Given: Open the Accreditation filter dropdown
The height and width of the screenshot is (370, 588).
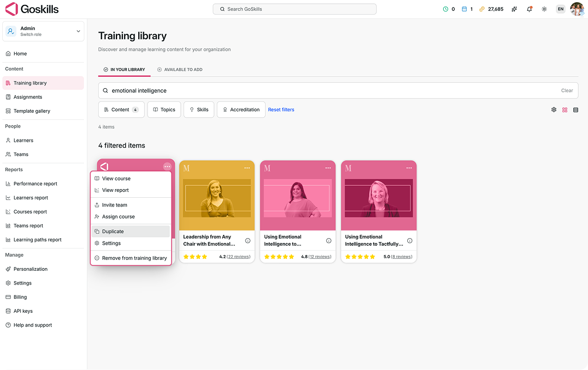Looking at the screenshot, I should pos(241,110).
